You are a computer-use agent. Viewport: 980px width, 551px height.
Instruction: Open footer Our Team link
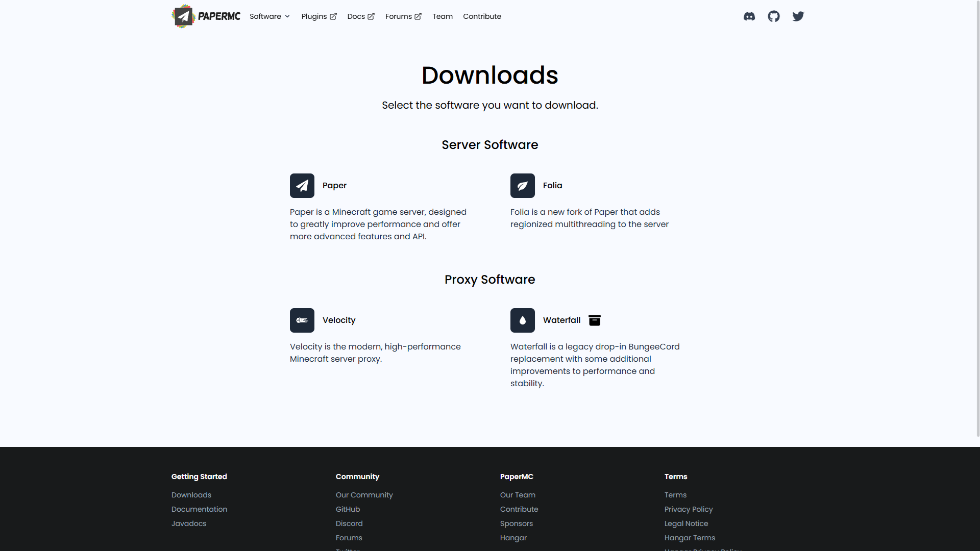point(518,495)
